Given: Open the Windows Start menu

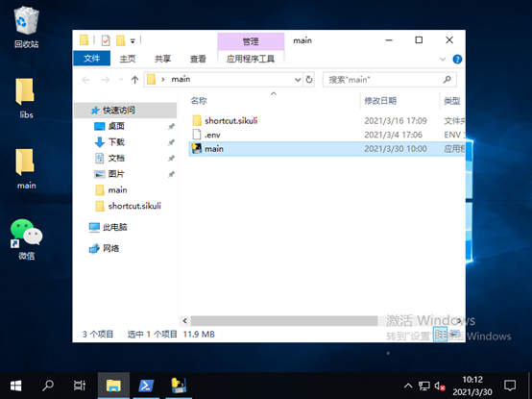Looking at the screenshot, I should (x=16, y=386).
